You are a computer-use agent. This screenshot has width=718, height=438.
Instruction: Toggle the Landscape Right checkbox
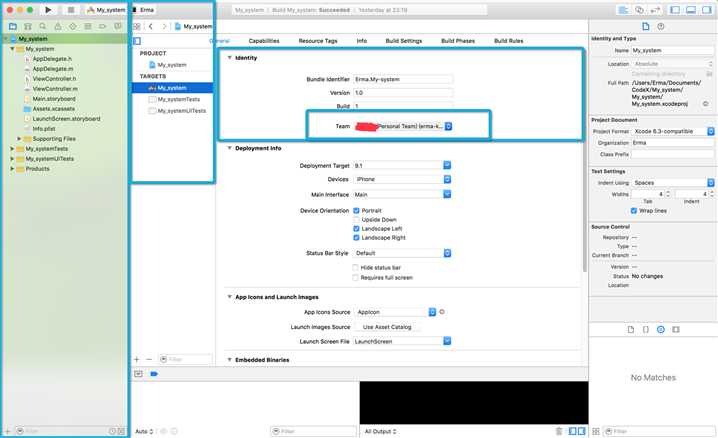coord(356,238)
